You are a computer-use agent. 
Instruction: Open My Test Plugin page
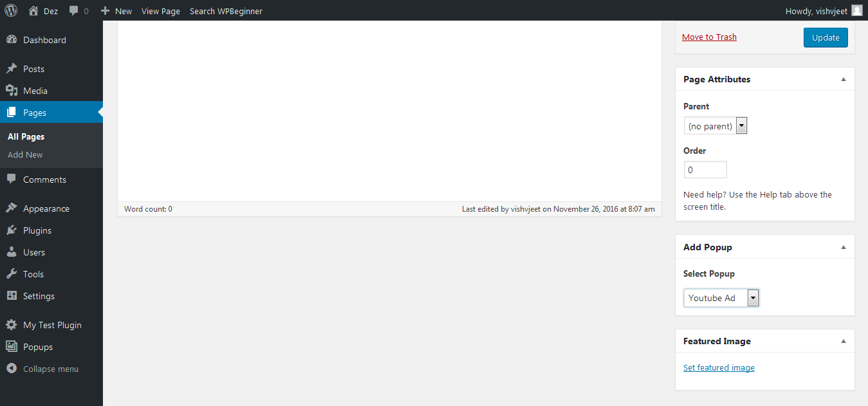click(51, 325)
